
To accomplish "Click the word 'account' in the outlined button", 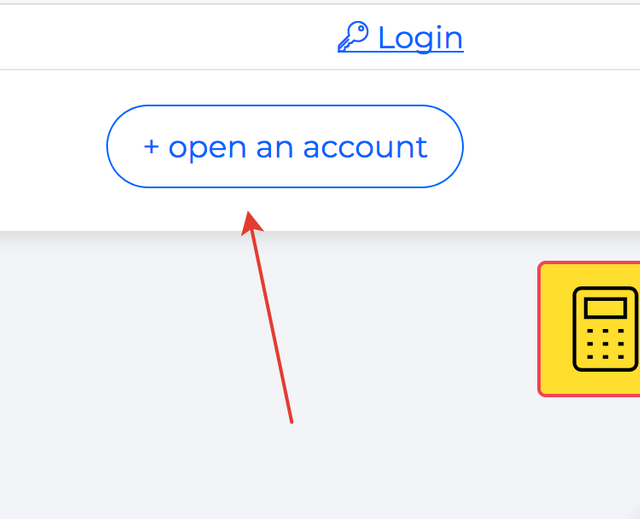I will (x=365, y=148).
